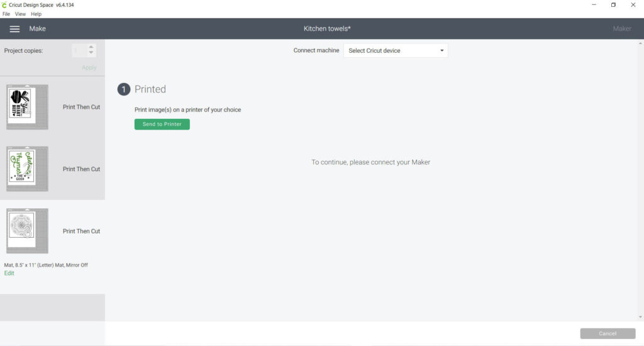Restore down the application window

tap(613, 5)
